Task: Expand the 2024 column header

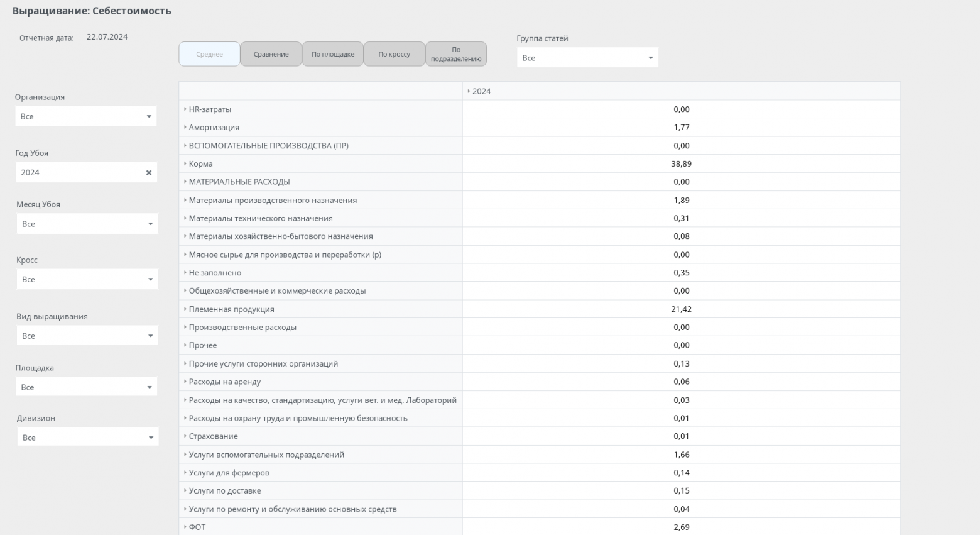Action: [469, 92]
